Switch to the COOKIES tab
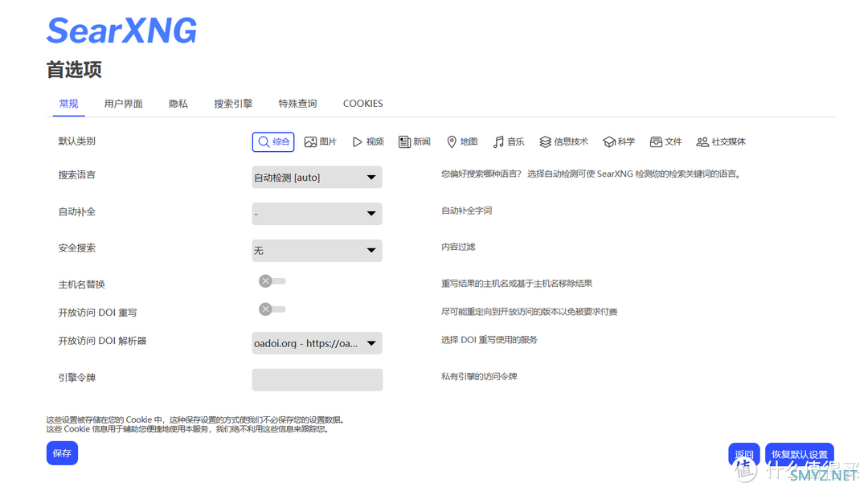This screenshot has height=491, width=868. click(363, 104)
